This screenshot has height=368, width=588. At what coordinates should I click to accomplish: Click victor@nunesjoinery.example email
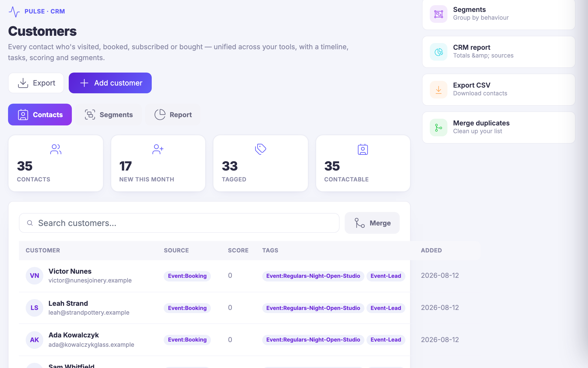pos(90,280)
